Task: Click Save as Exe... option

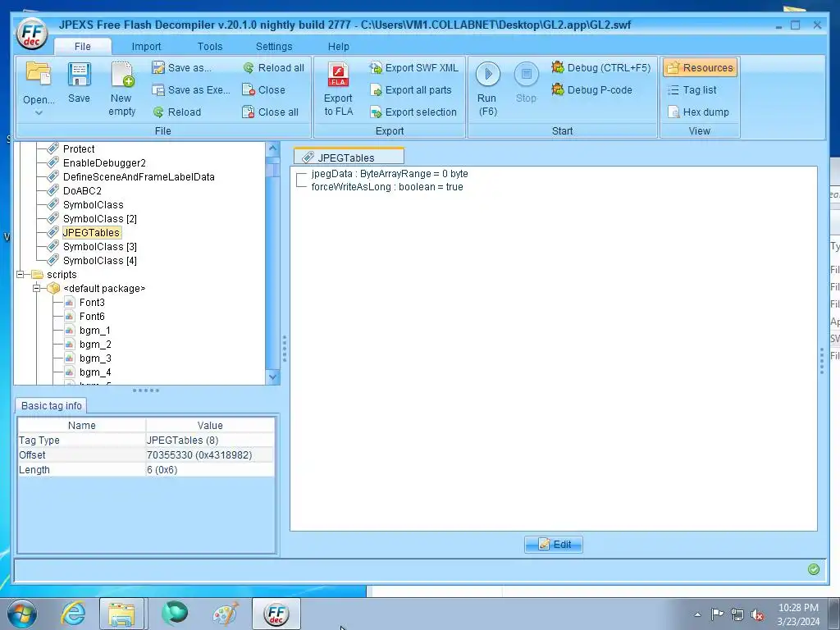Action: pyautogui.click(x=190, y=90)
